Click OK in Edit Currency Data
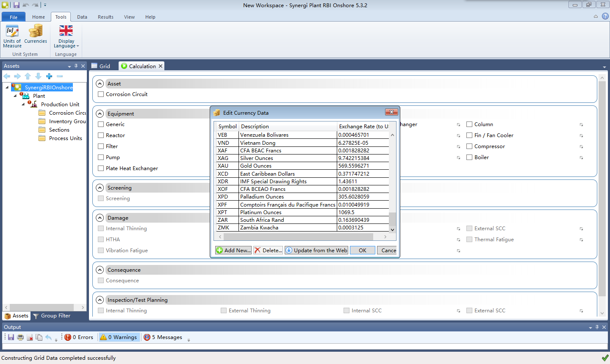 tap(363, 250)
